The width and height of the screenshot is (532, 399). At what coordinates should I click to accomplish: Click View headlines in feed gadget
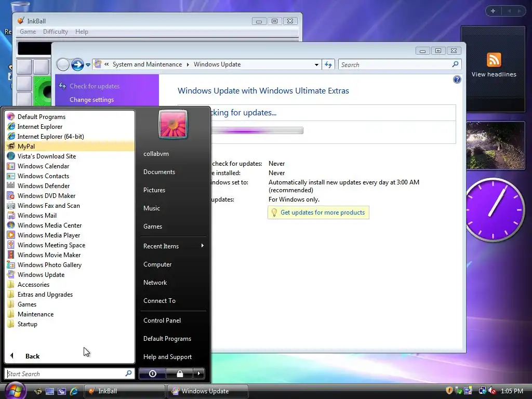point(494,74)
